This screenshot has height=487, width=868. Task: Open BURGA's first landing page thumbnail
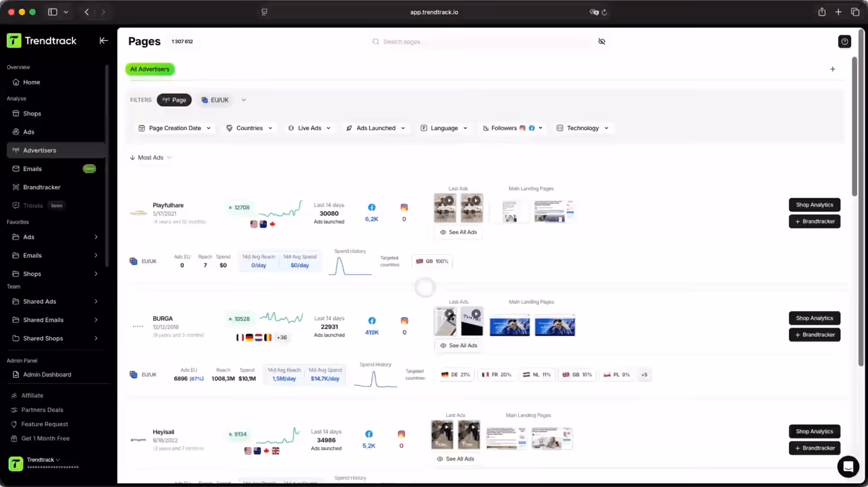pyautogui.click(x=509, y=326)
